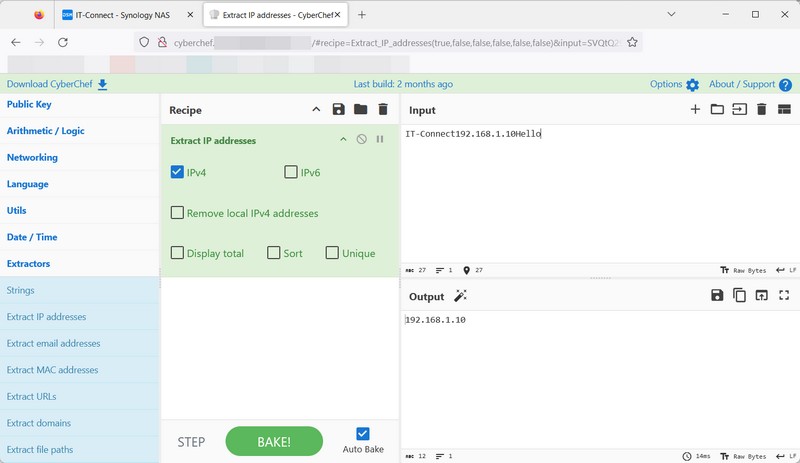Toggle the Auto Bake checkbox
Screen dimensions: 800x463
[363, 434]
